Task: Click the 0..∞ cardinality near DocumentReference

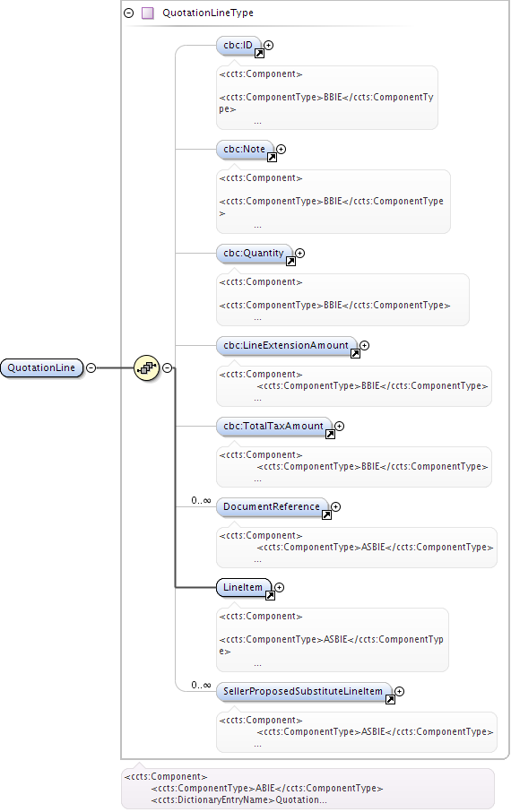Action: point(201,500)
